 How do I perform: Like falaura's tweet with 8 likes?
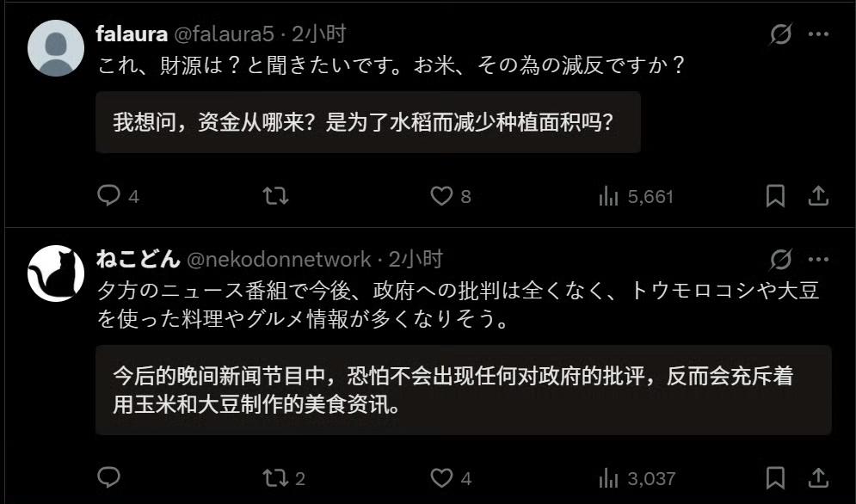click(x=451, y=196)
